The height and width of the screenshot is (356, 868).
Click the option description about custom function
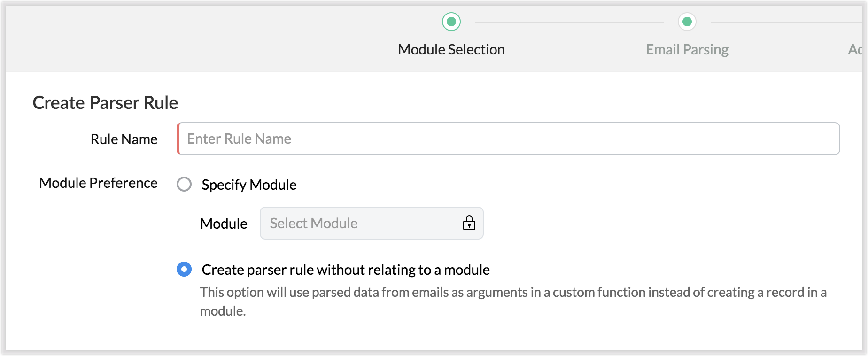tap(513, 293)
